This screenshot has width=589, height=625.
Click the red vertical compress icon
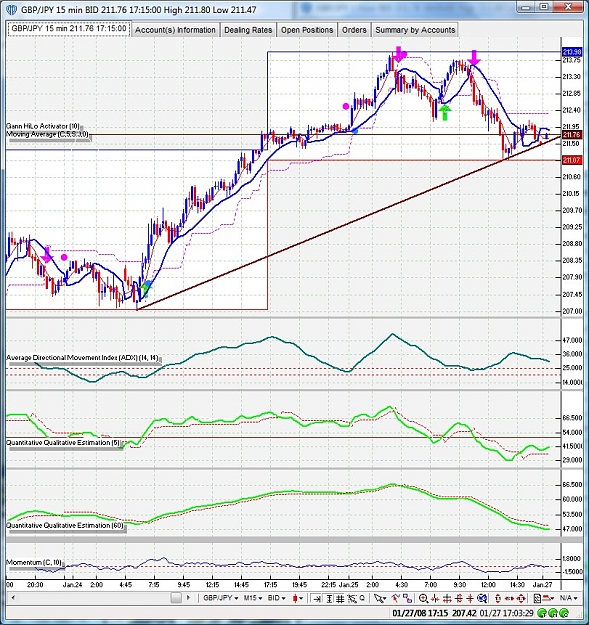coord(459,598)
